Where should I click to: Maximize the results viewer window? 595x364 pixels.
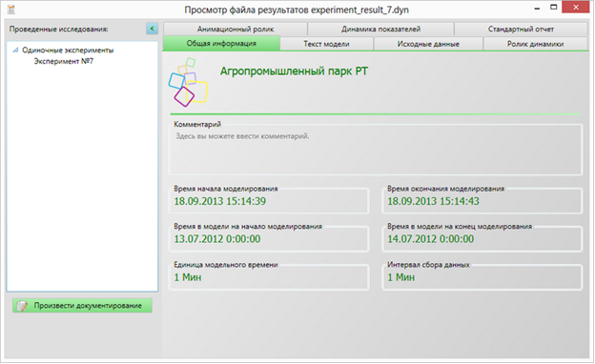(x=554, y=8)
